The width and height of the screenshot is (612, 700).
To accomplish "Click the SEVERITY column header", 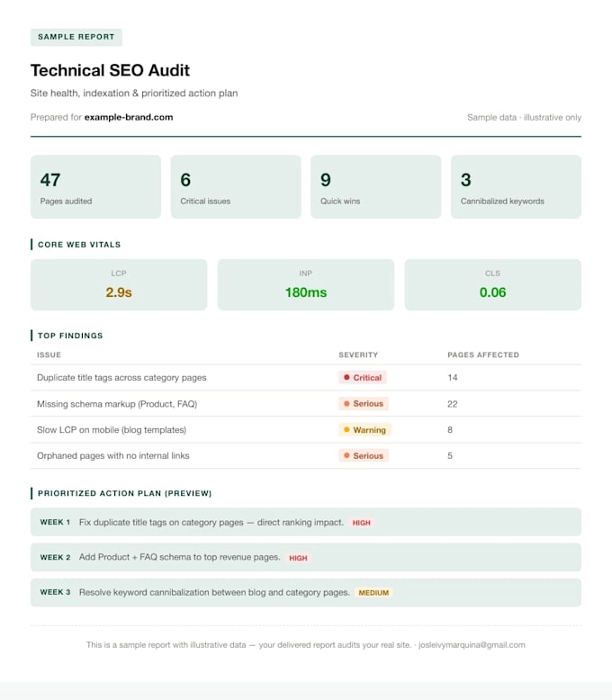I will 358,354.
